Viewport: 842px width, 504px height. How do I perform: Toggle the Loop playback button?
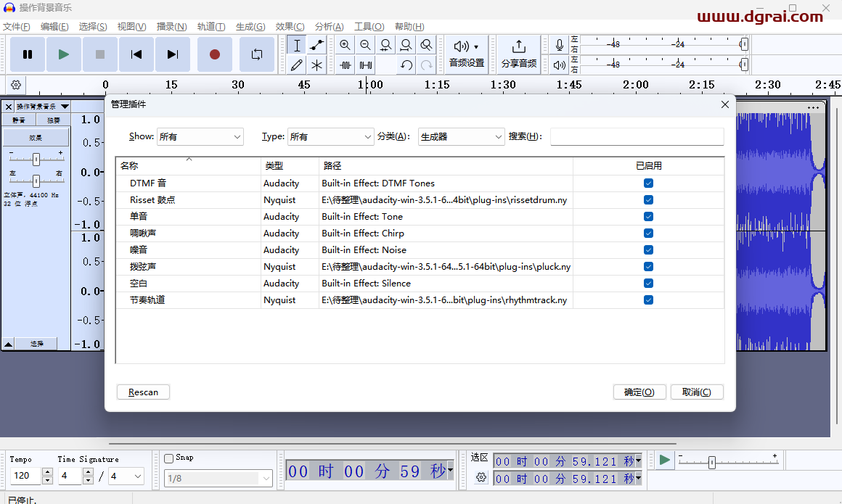[x=257, y=54]
